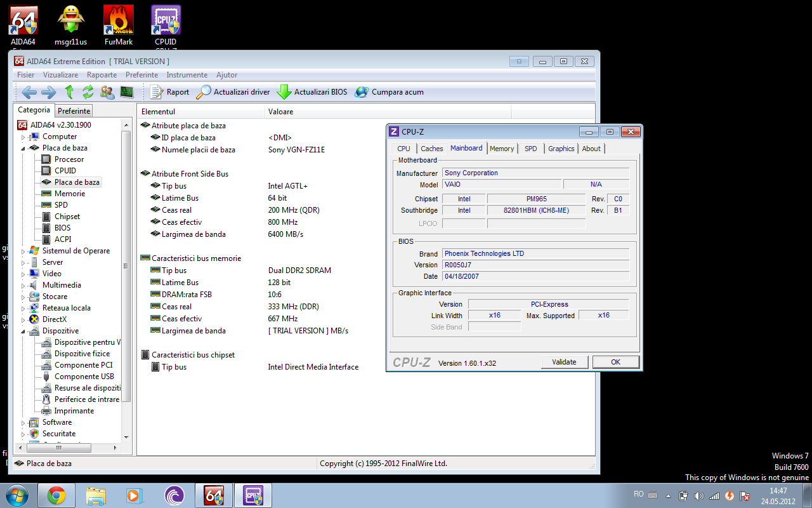
Task: Switch to Caches tab in CPU-Z
Action: (x=432, y=149)
